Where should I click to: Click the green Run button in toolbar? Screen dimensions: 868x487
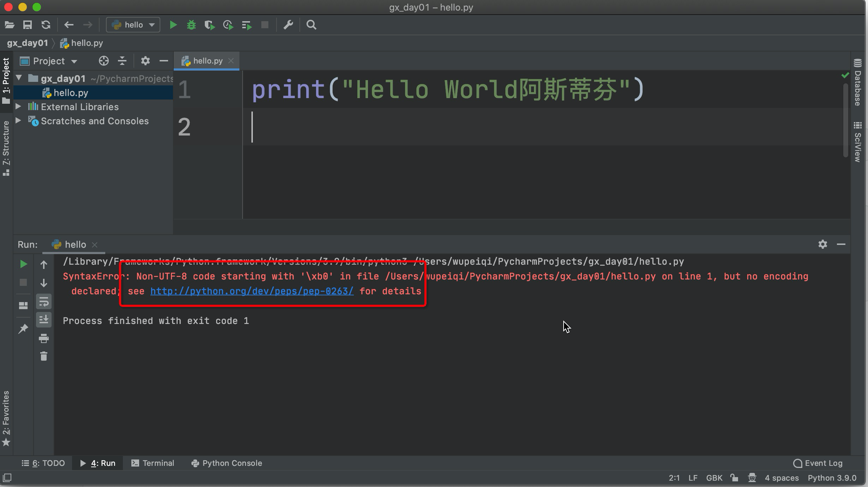173,25
